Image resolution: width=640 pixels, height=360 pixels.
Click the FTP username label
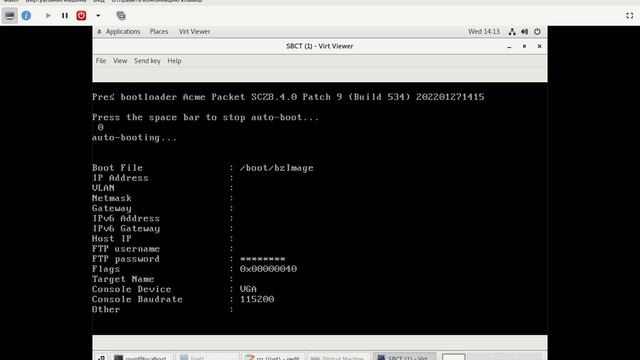(x=126, y=249)
